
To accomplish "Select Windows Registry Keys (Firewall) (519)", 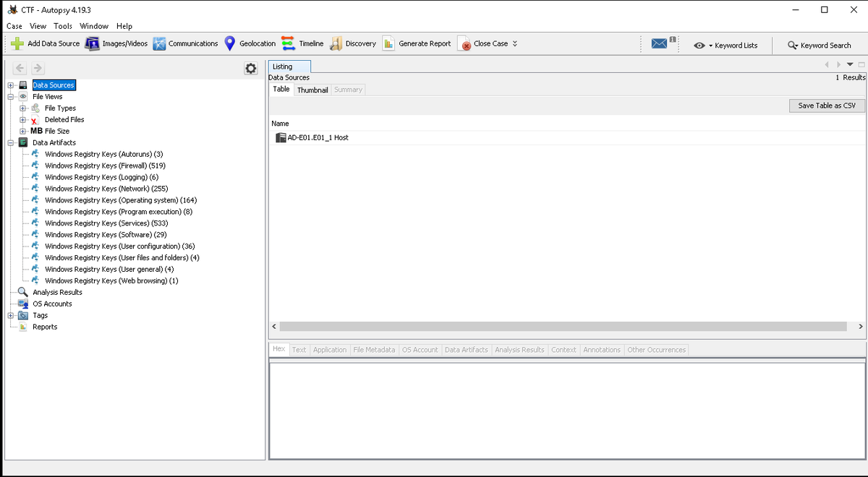I will click(105, 166).
